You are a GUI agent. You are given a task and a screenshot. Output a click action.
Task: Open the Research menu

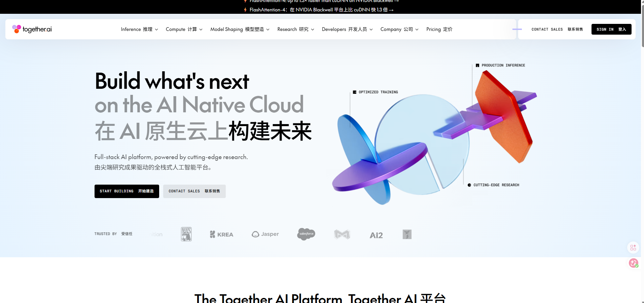click(296, 29)
